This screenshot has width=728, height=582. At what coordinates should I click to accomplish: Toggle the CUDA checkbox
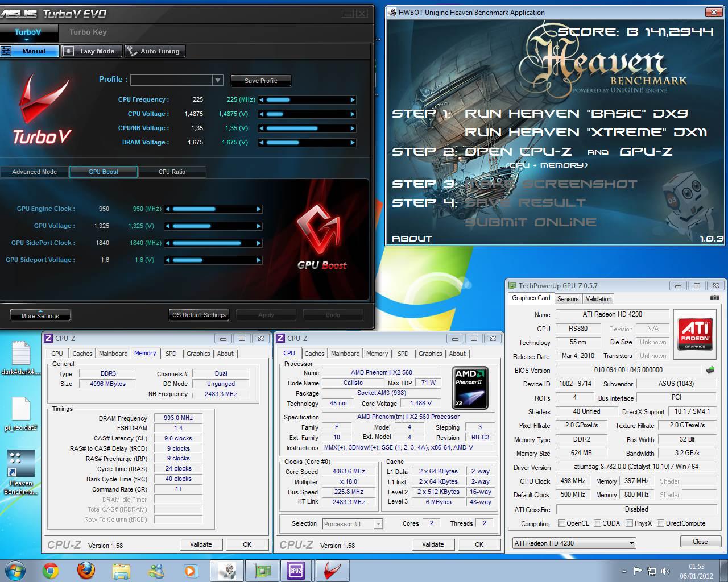pos(597,523)
